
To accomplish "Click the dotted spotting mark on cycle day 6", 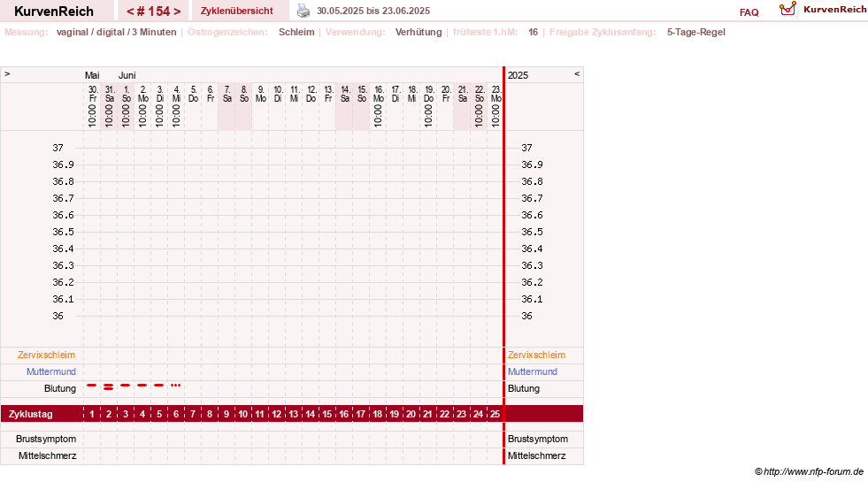I will click(175, 385).
